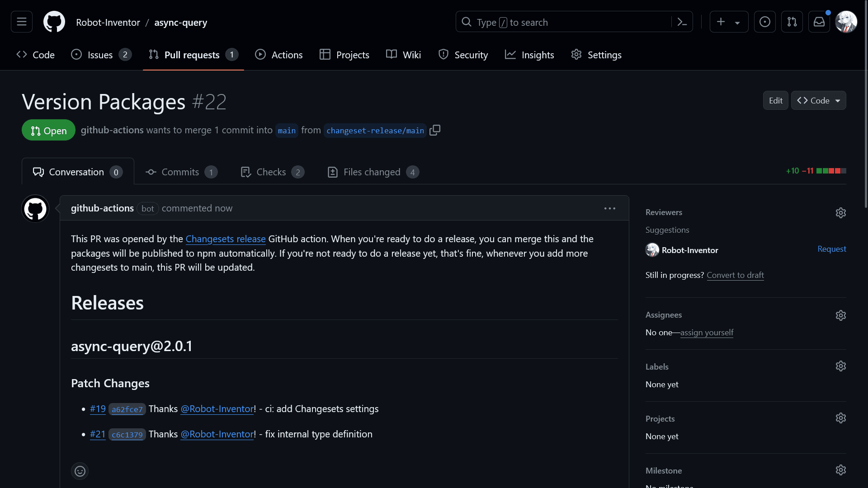The height and width of the screenshot is (488, 868).
Task: Open the command palette icon
Action: click(x=682, y=22)
